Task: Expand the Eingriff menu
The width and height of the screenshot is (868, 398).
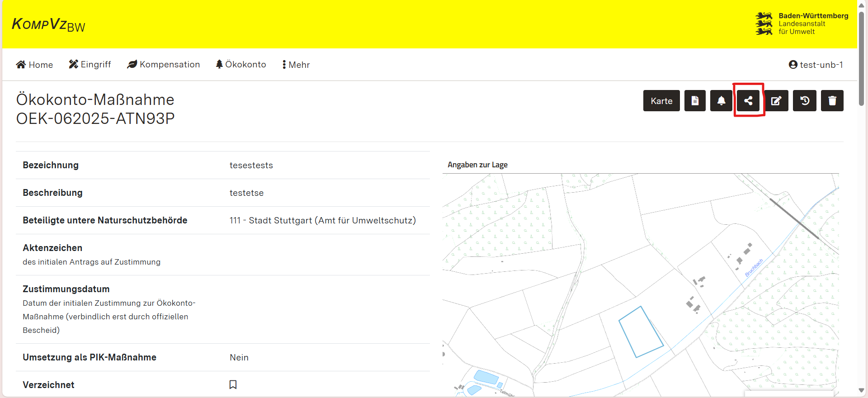Action: (x=90, y=65)
